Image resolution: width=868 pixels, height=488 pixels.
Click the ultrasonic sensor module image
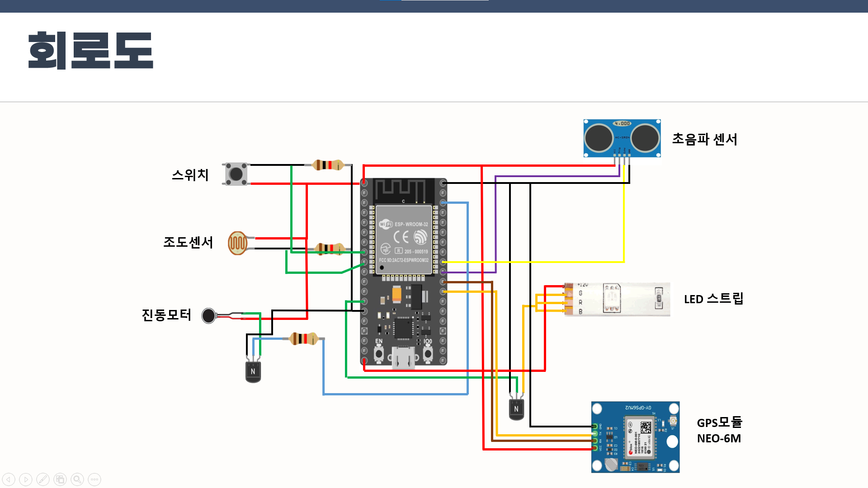622,138
